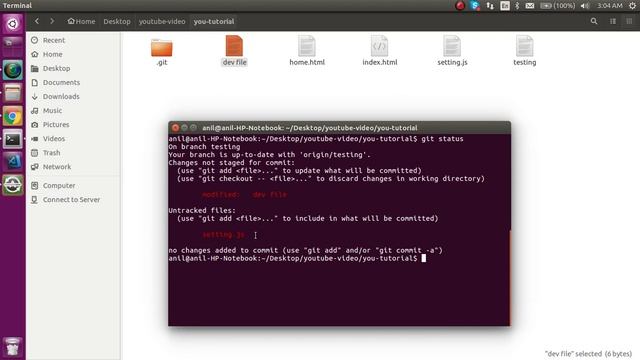Open the green circular app in launcher
This screenshot has width=640, height=360.
13,185
